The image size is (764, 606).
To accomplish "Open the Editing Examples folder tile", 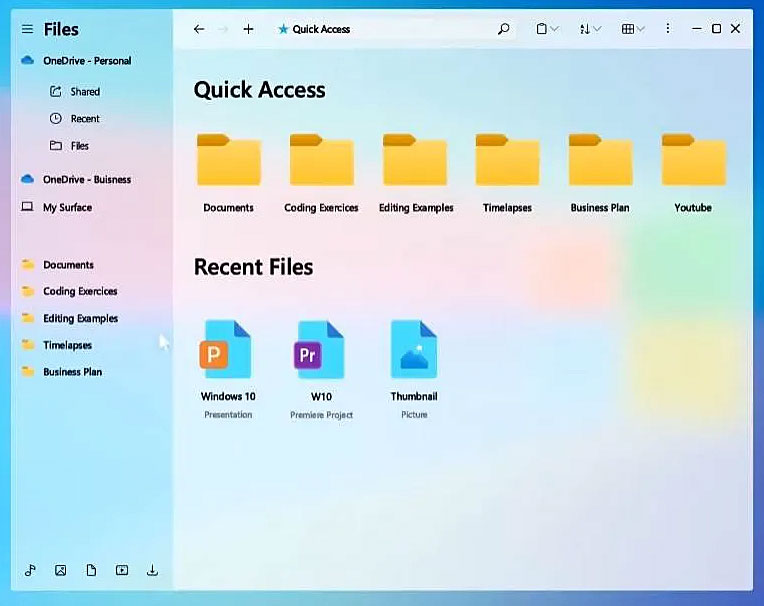I will click(416, 173).
